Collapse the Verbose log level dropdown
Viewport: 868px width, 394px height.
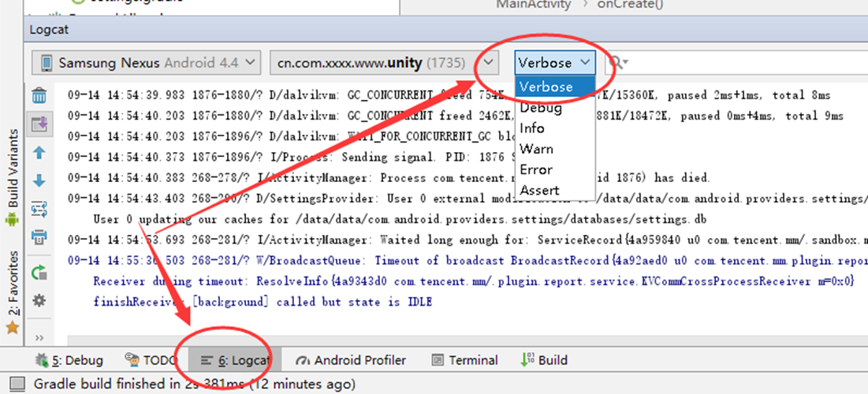point(555,62)
